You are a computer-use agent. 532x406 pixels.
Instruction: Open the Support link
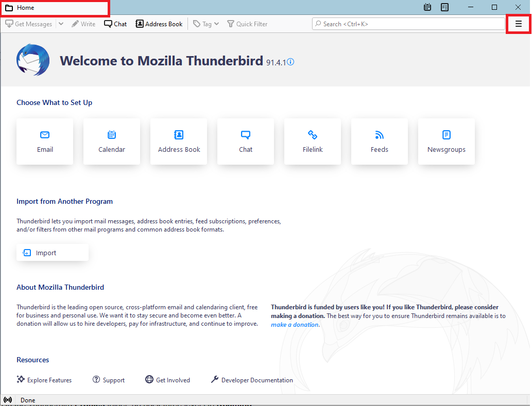(x=109, y=380)
